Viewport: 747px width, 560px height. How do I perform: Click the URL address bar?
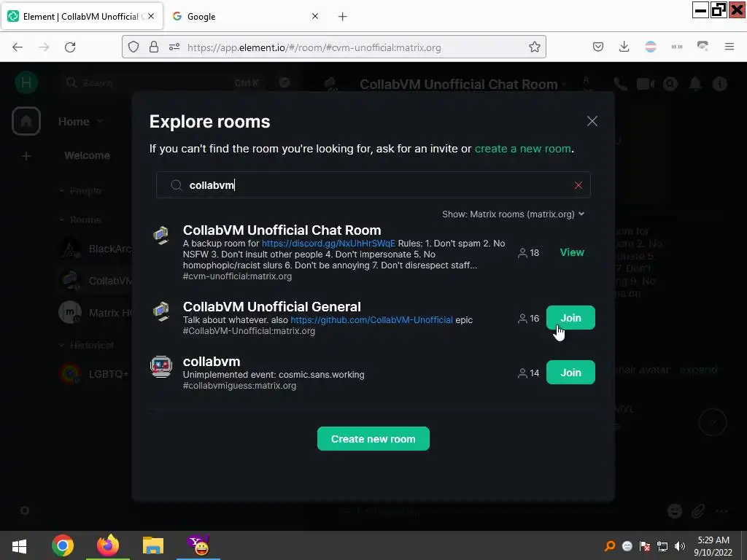point(333,47)
